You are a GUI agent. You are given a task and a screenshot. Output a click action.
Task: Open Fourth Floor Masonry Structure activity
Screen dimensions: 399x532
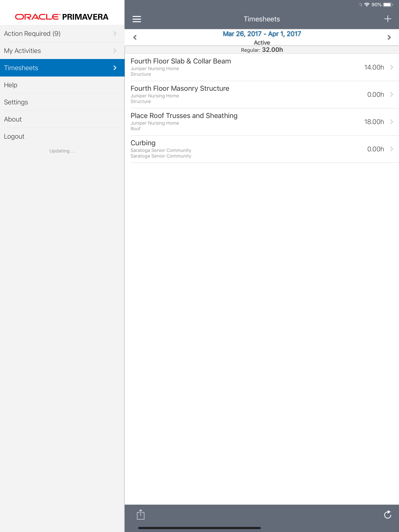coord(262,94)
